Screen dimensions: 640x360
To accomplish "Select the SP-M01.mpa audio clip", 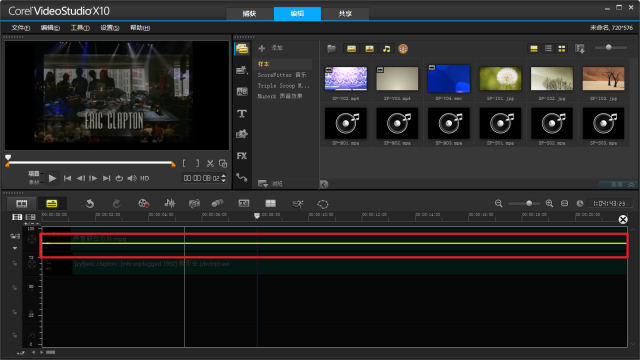I will click(346, 123).
